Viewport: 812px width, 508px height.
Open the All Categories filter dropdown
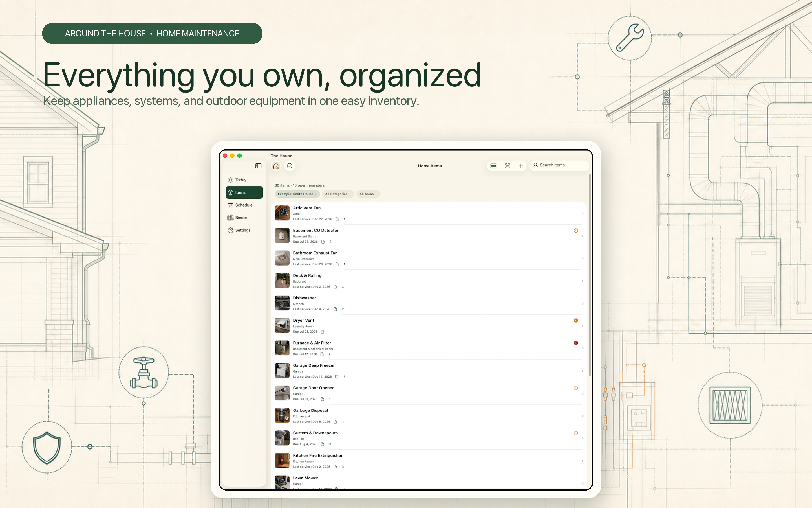338,194
